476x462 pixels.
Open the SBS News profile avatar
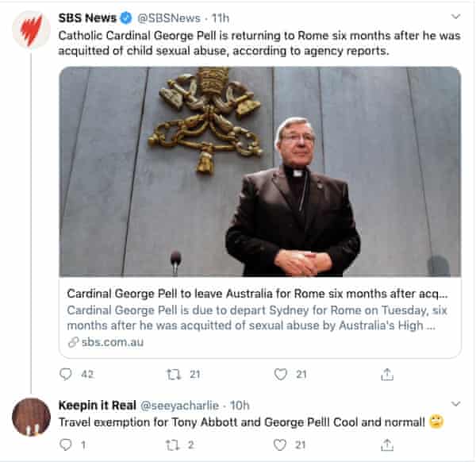point(31,31)
